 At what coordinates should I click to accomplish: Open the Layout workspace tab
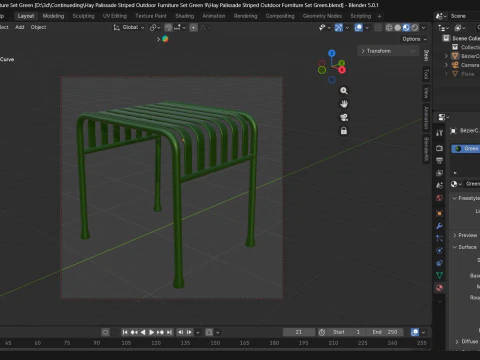26,16
